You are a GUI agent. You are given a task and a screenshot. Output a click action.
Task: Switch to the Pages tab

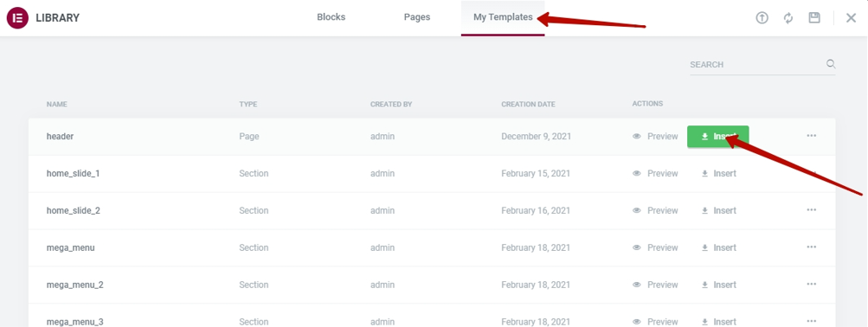click(417, 17)
